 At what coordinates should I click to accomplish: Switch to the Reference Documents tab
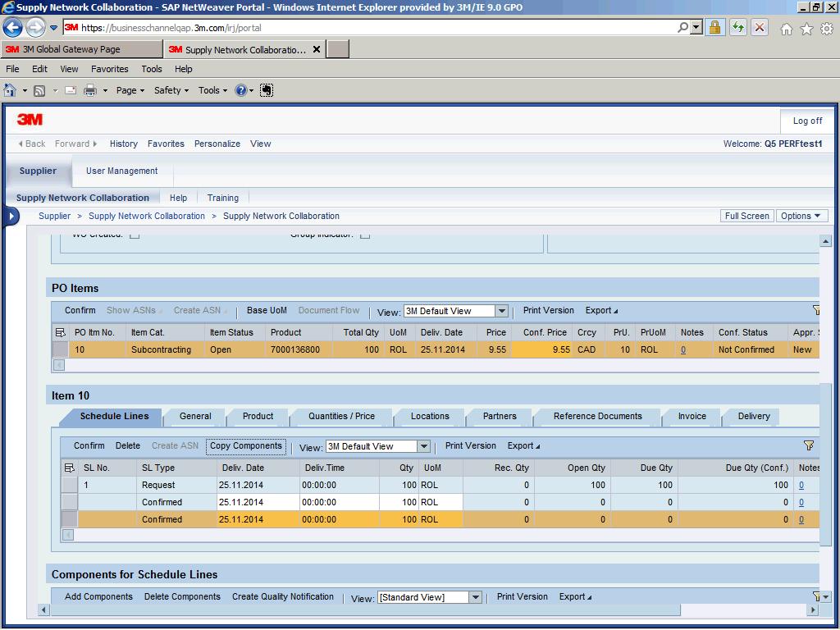click(x=597, y=416)
